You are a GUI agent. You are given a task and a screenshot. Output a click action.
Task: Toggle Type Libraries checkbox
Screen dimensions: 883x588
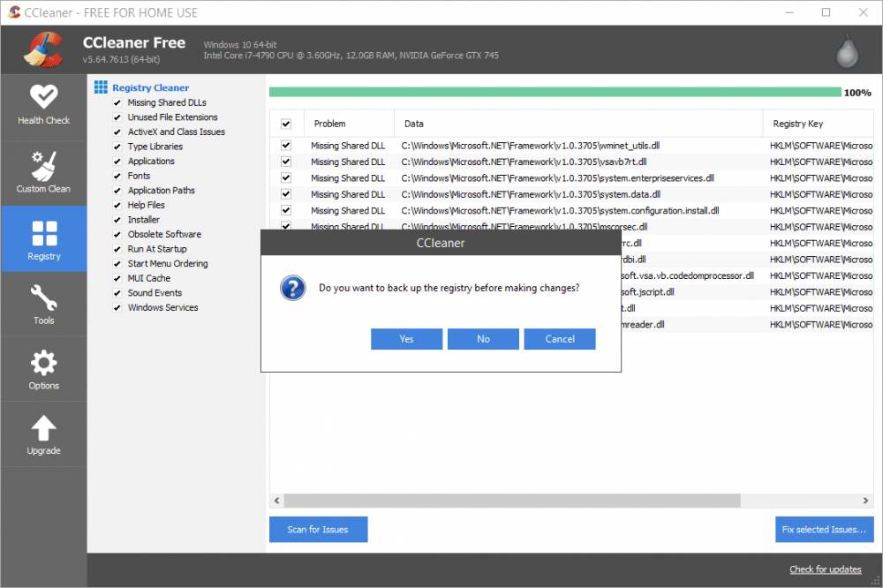pos(117,147)
